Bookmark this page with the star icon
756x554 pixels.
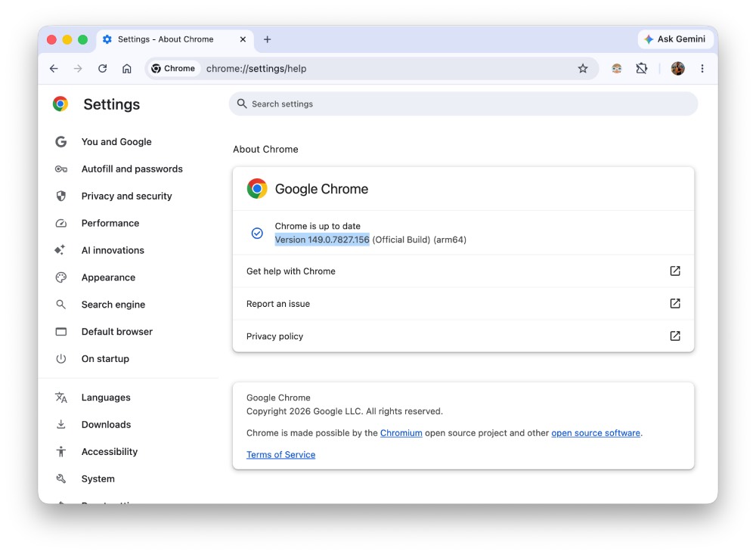click(583, 69)
